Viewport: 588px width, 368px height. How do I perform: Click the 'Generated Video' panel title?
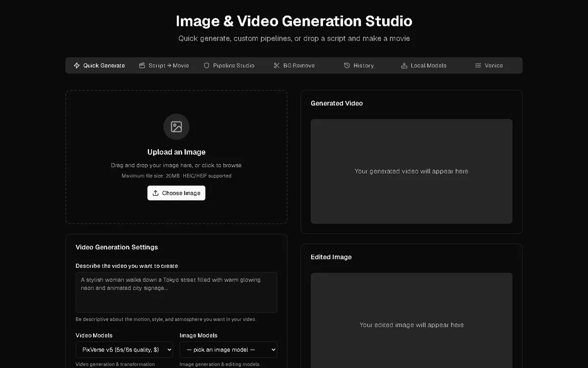(x=337, y=103)
